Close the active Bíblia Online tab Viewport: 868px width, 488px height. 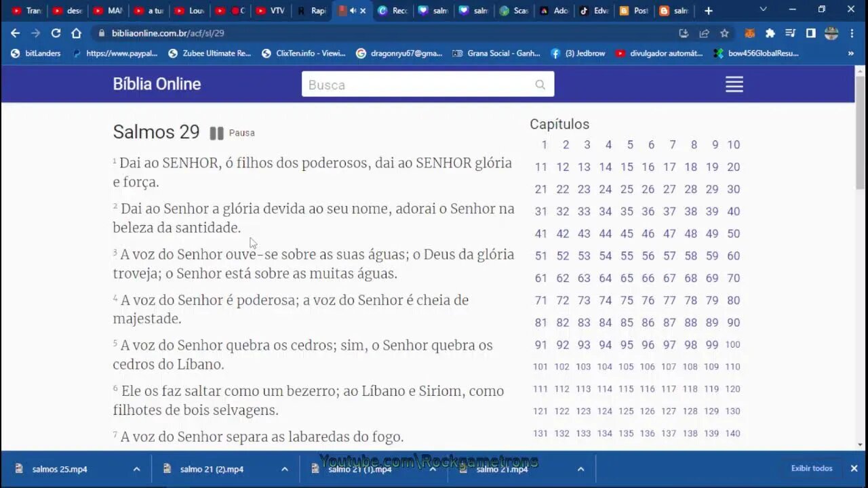tap(363, 11)
